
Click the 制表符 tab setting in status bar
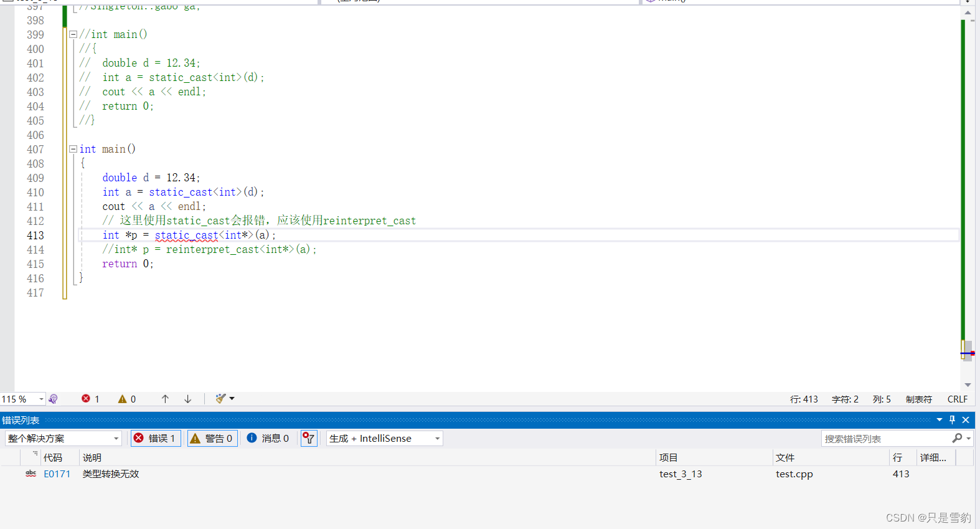[919, 399]
